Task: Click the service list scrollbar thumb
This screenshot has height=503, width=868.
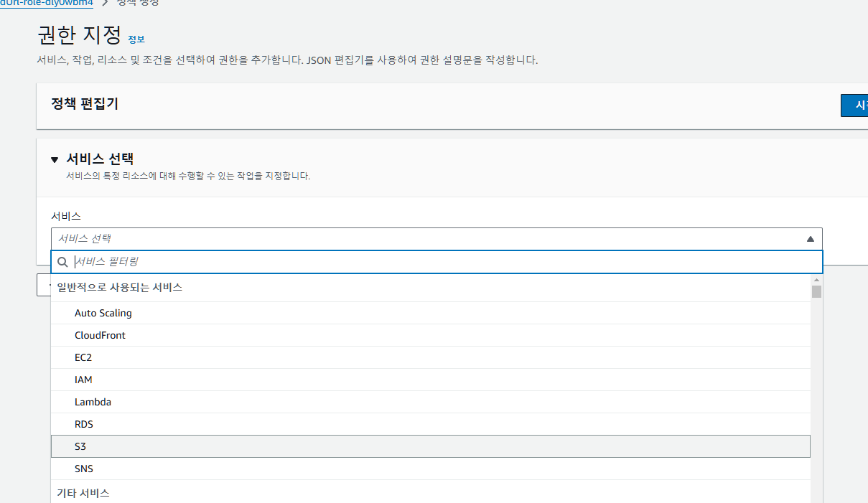Action: coord(816,291)
